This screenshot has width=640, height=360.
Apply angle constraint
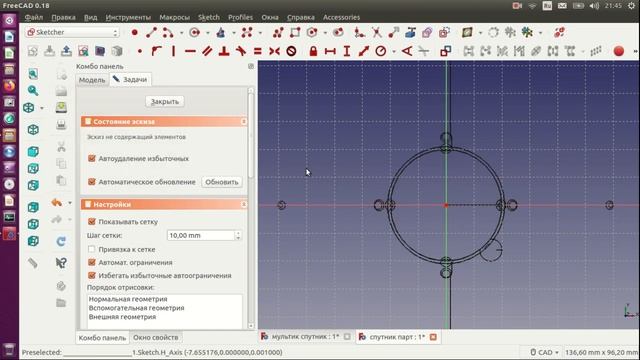[407, 51]
